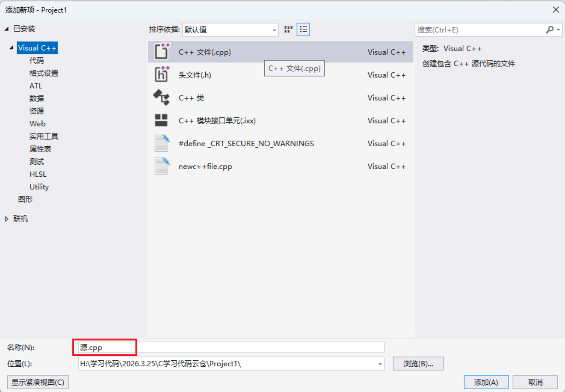Viewport: 565px width, 392px height.
Task: Click the 取消 button
Action: [x=535, y=382]
